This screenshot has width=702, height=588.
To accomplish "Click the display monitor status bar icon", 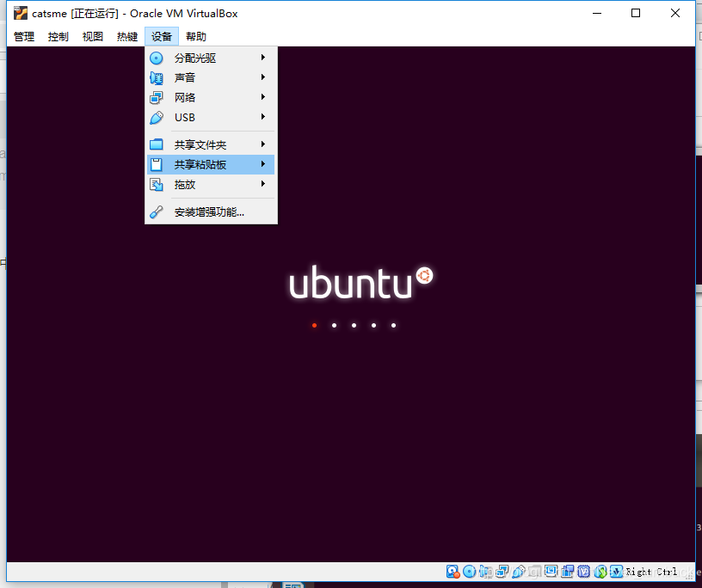I will [x=551, y=571].
